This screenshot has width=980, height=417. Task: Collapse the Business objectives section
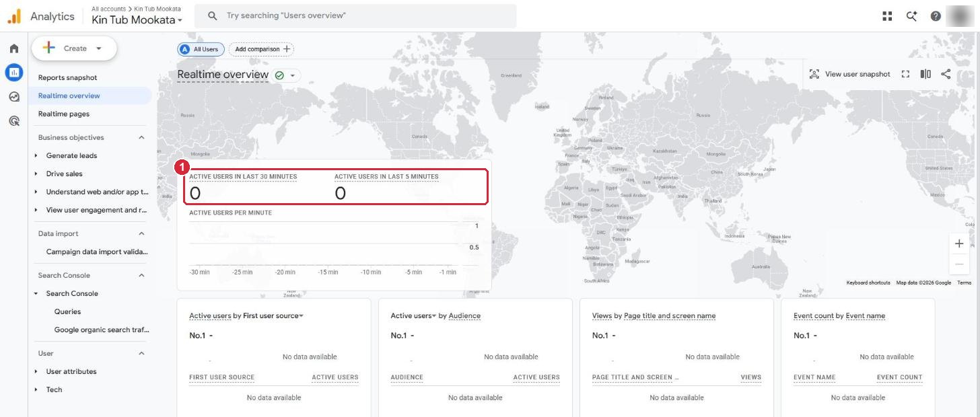tap(141, 137)
